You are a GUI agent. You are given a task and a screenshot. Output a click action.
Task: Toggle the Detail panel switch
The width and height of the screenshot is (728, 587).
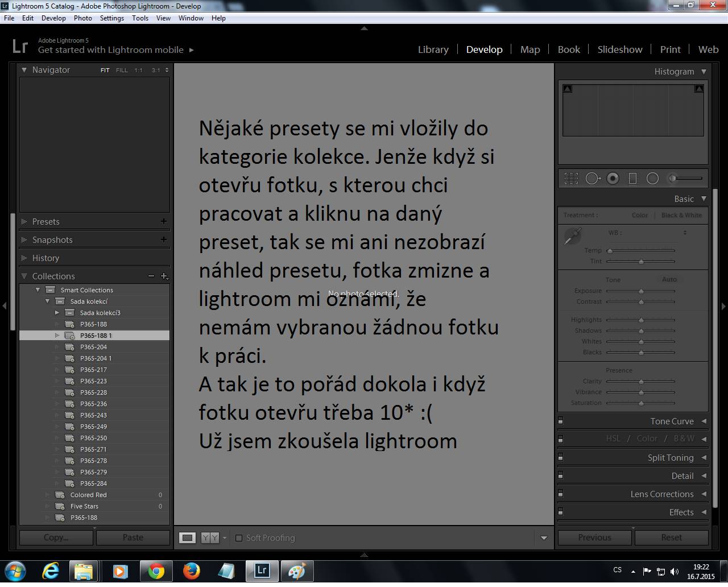pyautogui.click(x=561, y=476)
